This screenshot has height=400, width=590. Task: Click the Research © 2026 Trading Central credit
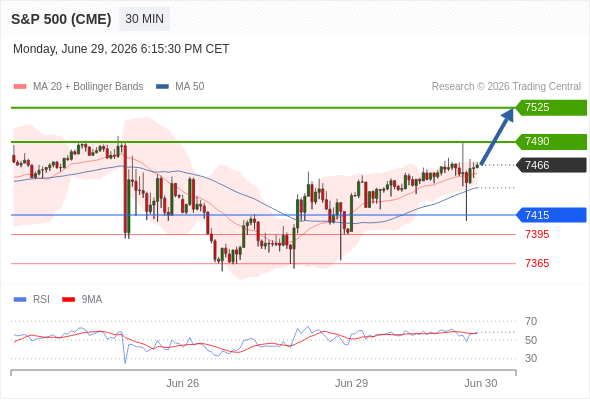click(506, 87)
